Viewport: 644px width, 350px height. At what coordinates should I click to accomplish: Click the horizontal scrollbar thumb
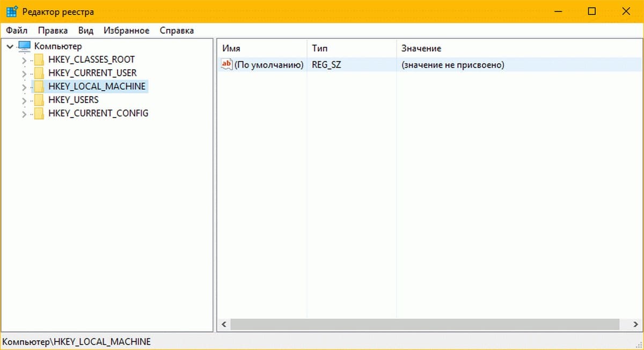(425, 325)
